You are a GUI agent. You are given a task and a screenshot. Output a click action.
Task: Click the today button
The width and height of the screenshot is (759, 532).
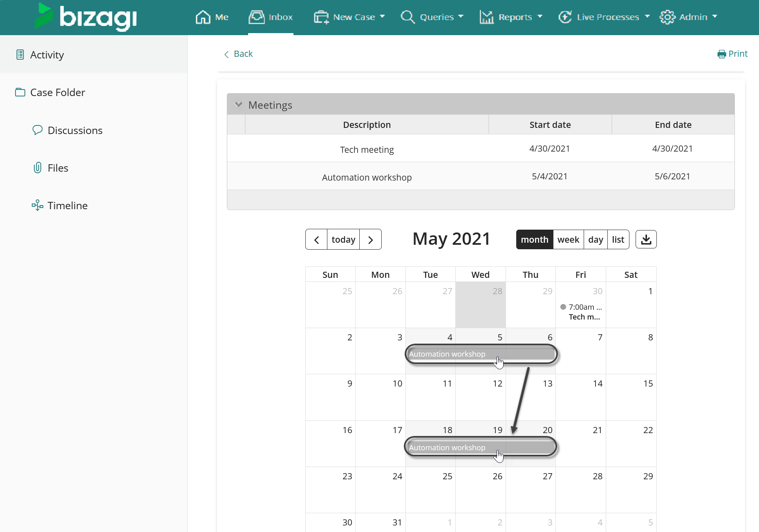click(x=343, y=239)
